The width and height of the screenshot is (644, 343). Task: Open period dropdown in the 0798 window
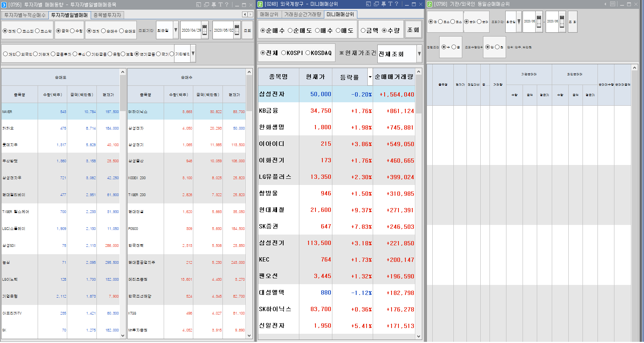(x=519, y=22)
